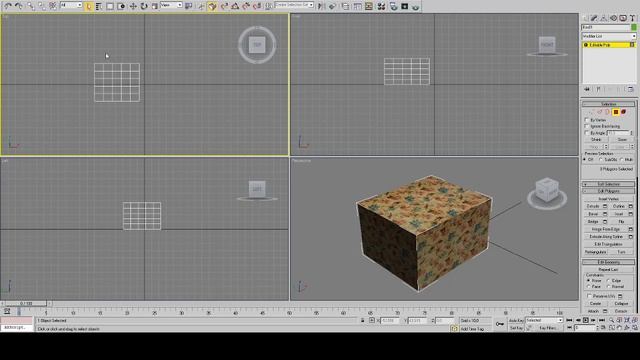Enable the Ignore Backfacing checkbox

point(587,126)
